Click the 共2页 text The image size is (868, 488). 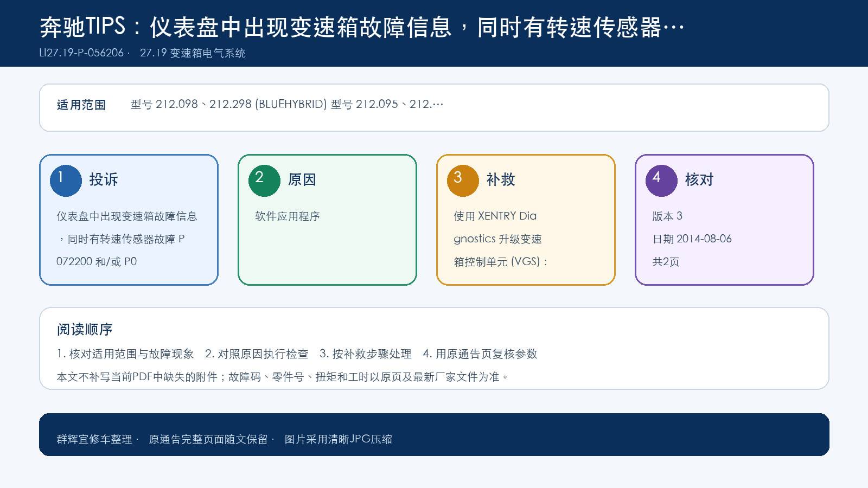click(666, 261)
